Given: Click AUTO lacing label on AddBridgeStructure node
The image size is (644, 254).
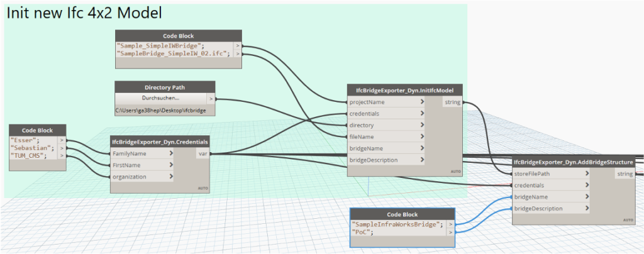Looking at the screenshot, I should [628, 220].
